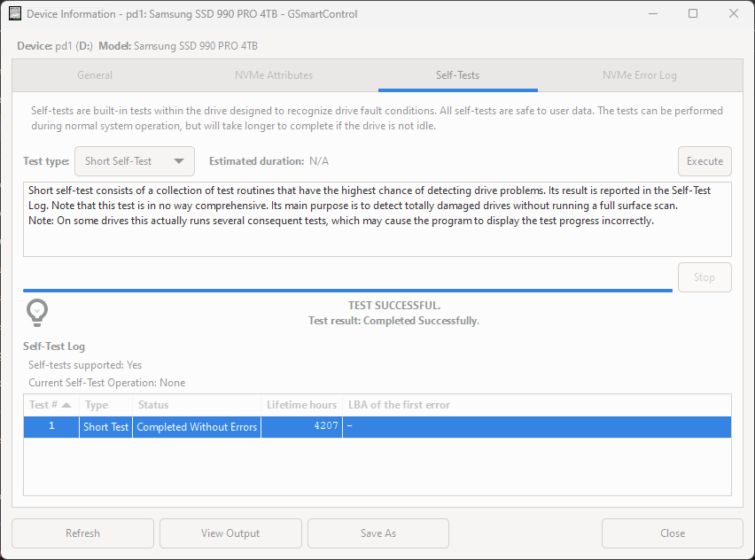Click the Lifetime hours column header
Viewport: 755px width, 560px height.
click(301, 404)
